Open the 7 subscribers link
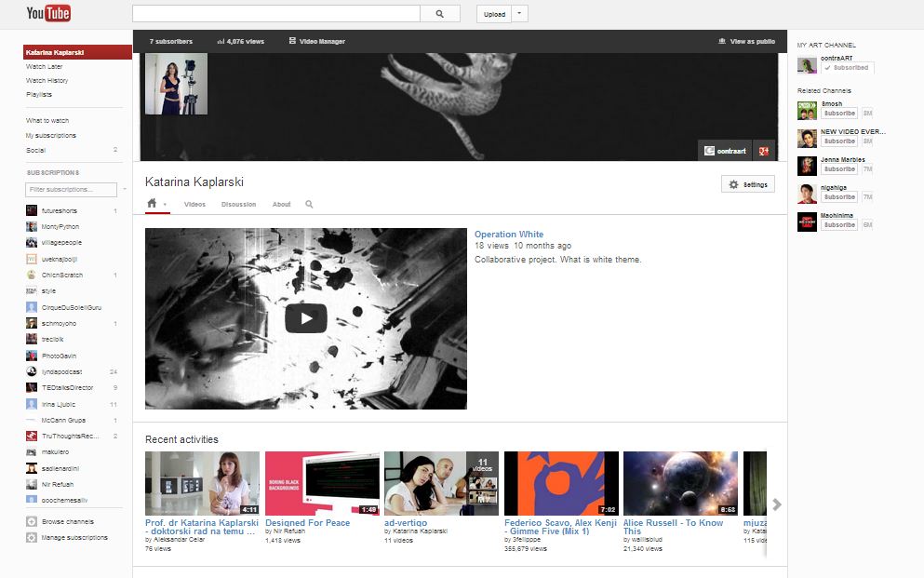924x578 pixels. [171, 41]
